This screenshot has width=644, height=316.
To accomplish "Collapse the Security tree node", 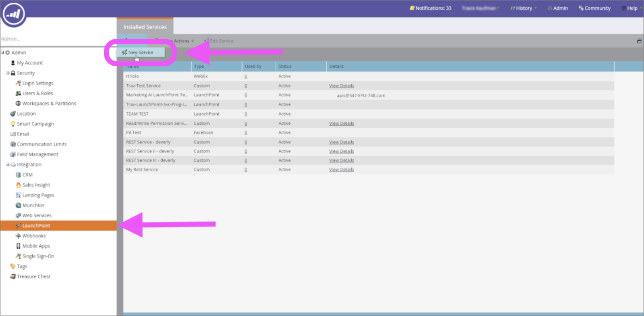I will pyautogui.click(x=8, y=73).
